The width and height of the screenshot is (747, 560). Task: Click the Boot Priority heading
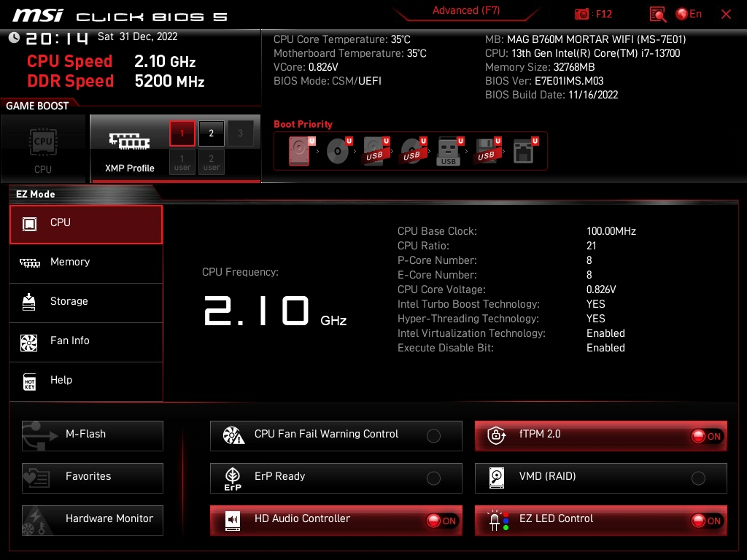[x=303, y=124]
